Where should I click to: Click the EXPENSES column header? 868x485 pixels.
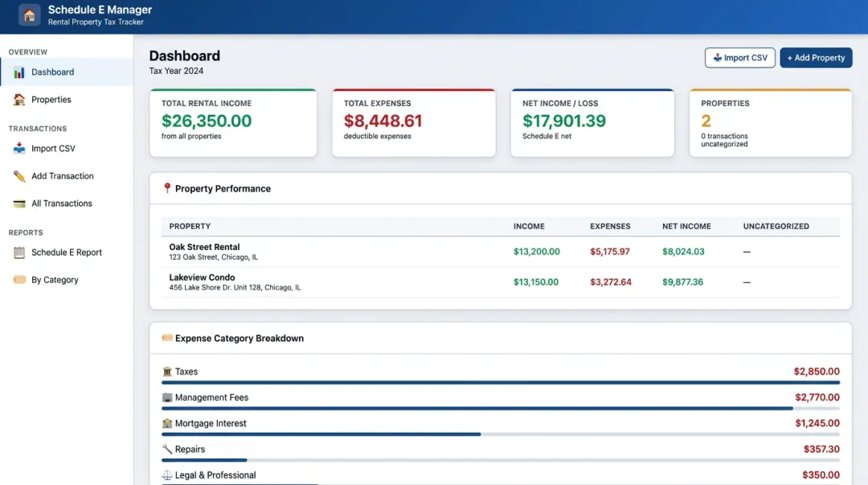pos(610,226)
